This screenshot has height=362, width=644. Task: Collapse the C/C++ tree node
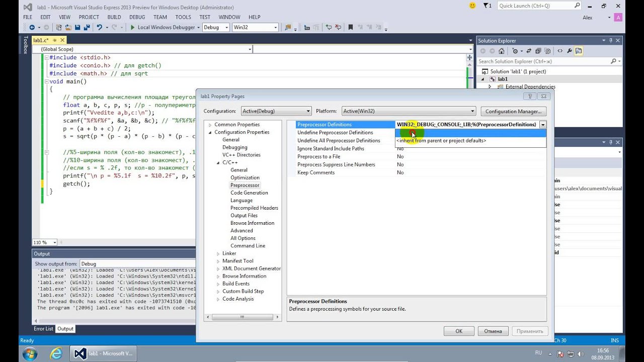tap(218, 162)
